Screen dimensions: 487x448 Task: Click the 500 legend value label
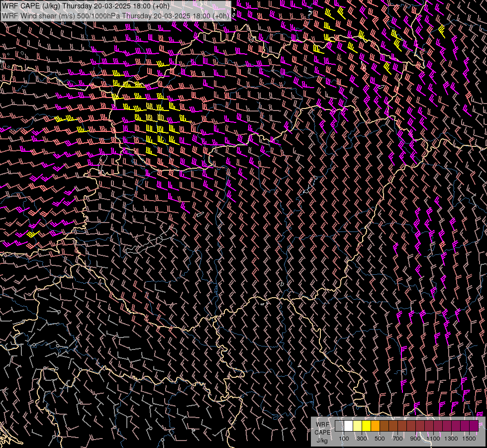point(380,439)
